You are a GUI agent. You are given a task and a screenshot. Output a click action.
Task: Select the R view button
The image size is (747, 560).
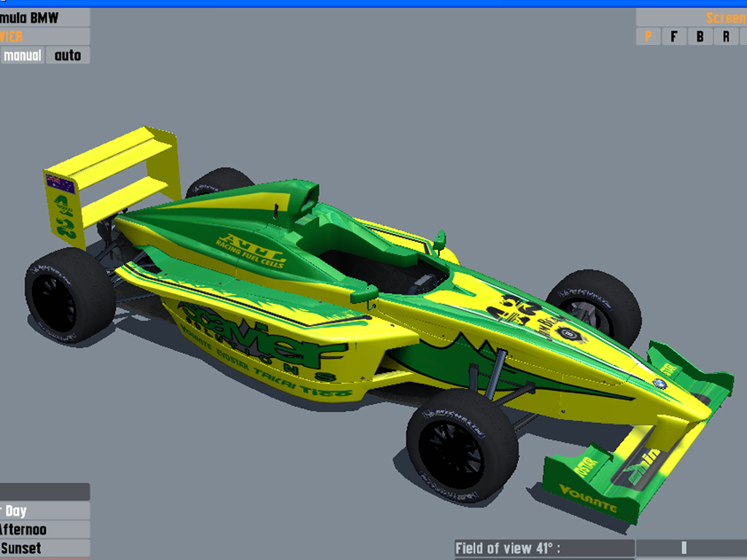point(726,36)
